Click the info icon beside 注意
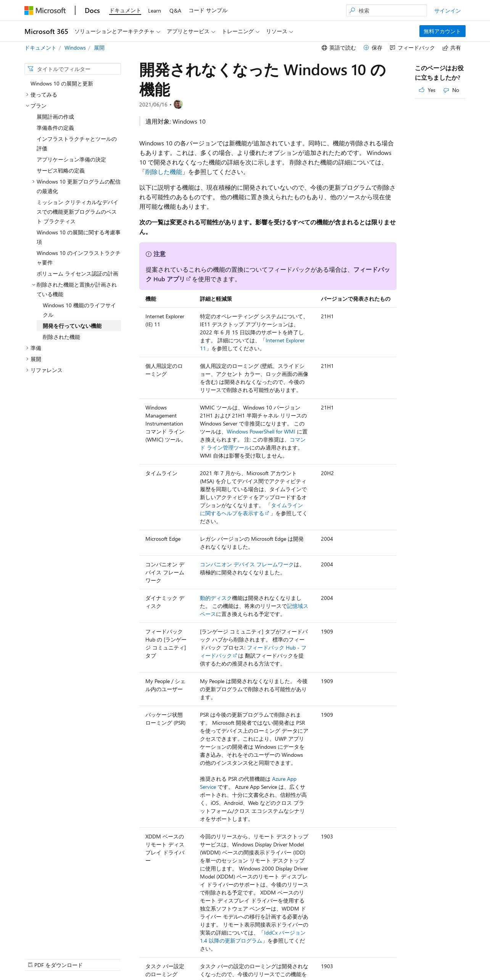Viewport: 490px width, 980px height. [148, 254]
